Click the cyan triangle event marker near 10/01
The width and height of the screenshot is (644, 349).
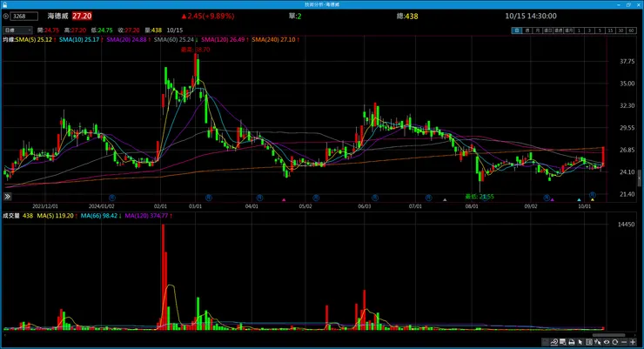(x=579, y=200)
